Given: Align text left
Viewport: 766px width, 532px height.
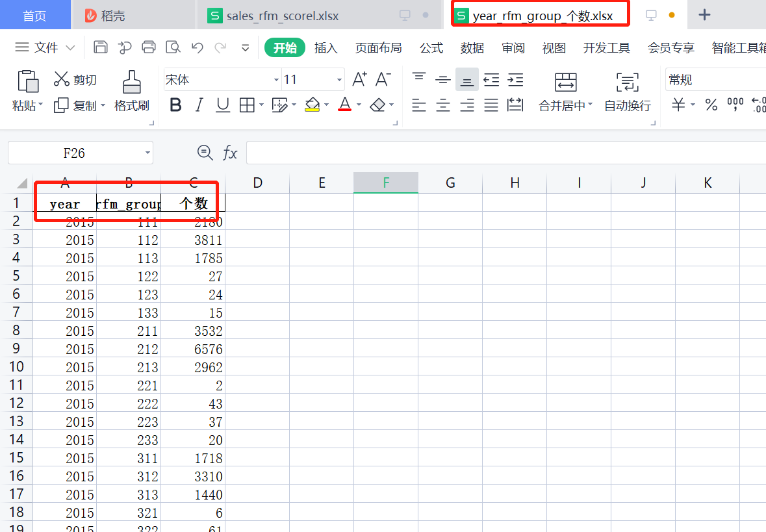Looking at the screenshot, I should 418,105.
